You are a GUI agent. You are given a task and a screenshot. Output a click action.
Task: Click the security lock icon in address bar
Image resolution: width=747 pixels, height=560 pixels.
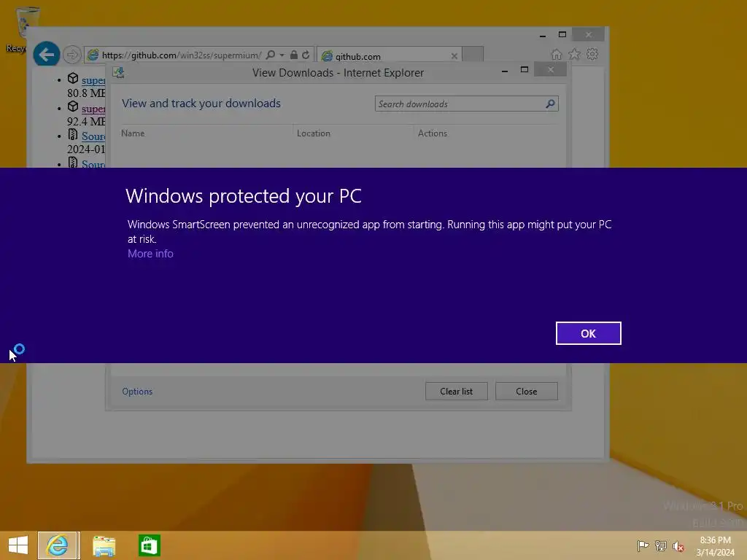tap(294, 55)
